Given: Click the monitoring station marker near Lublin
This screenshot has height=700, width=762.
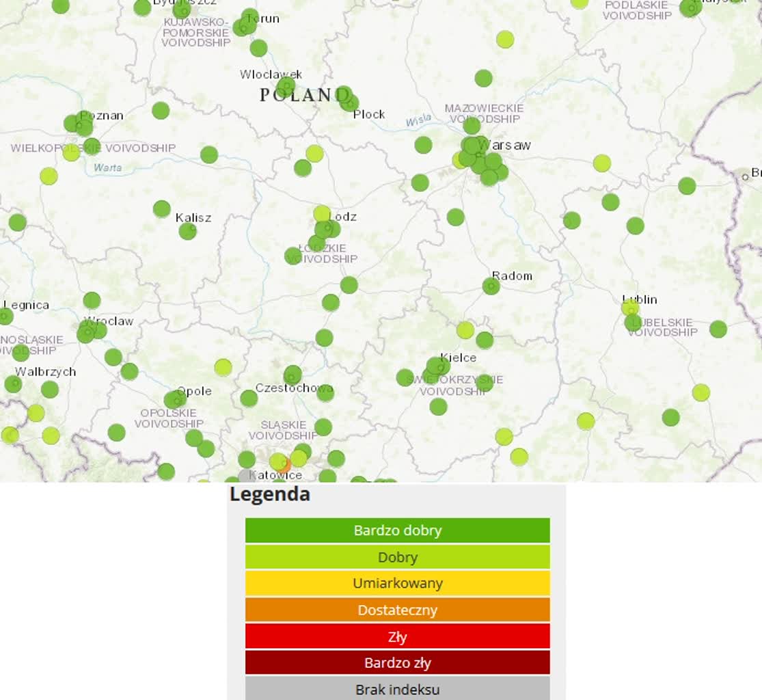Looking at the screenshot, I should click(630, 309).
